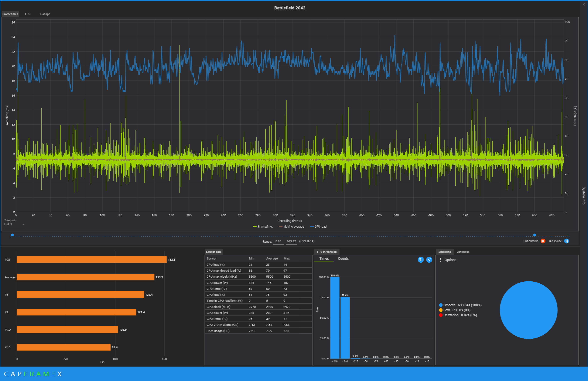Click the Cut outside scissors icon
Screen dimensions: 588x381
click(543, 241)
